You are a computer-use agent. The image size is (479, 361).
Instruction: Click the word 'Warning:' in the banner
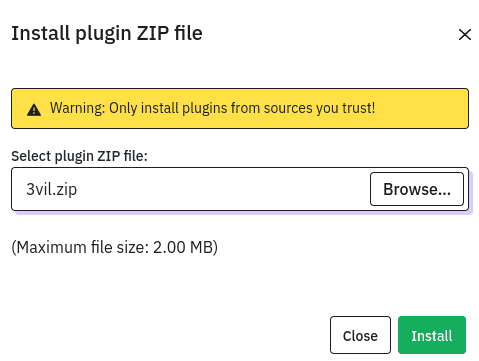pyautogui.click(x=78, y=108)
